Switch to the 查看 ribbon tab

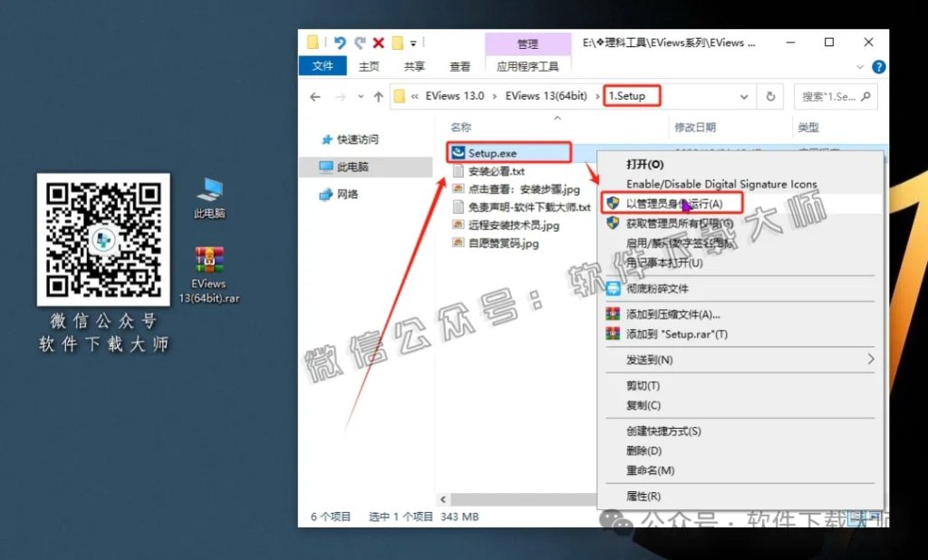coord(459,65)
